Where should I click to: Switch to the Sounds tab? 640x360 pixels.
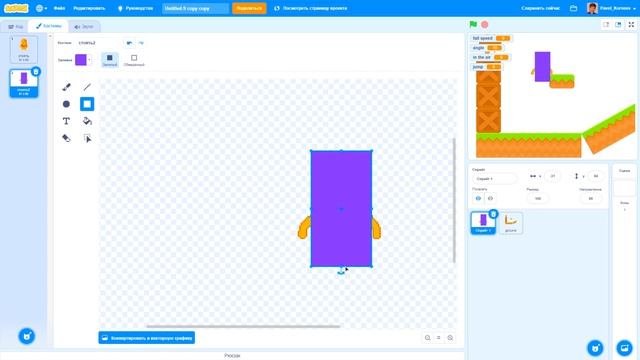(x=84, y=27)
